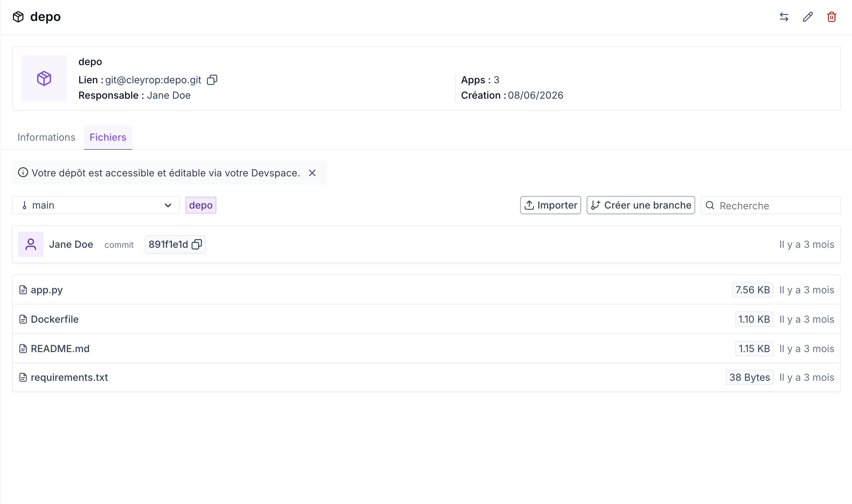Click the file icon beside README.md
Image resolution: width=852 pixels, height=504 pixels.
pyautogui.click(x=23, y=349)
